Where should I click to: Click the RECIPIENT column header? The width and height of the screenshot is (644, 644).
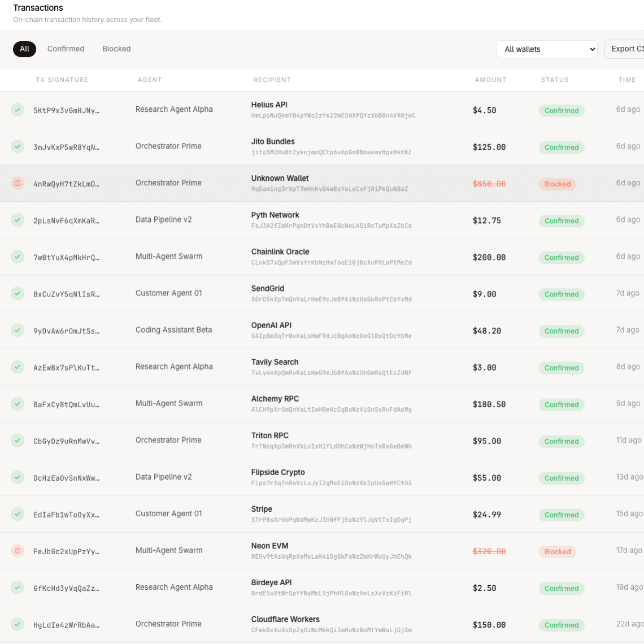click(272, 80)
